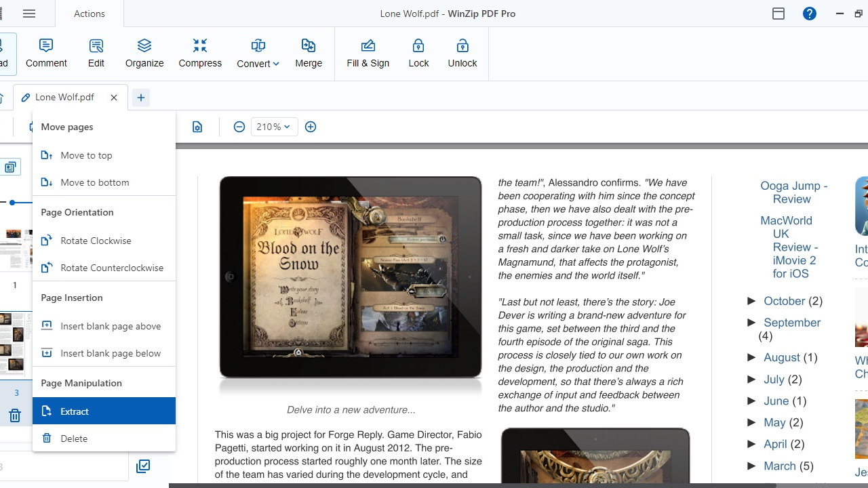Open the Comment tool
Screen dimensions: 868x488
point(46,53)
